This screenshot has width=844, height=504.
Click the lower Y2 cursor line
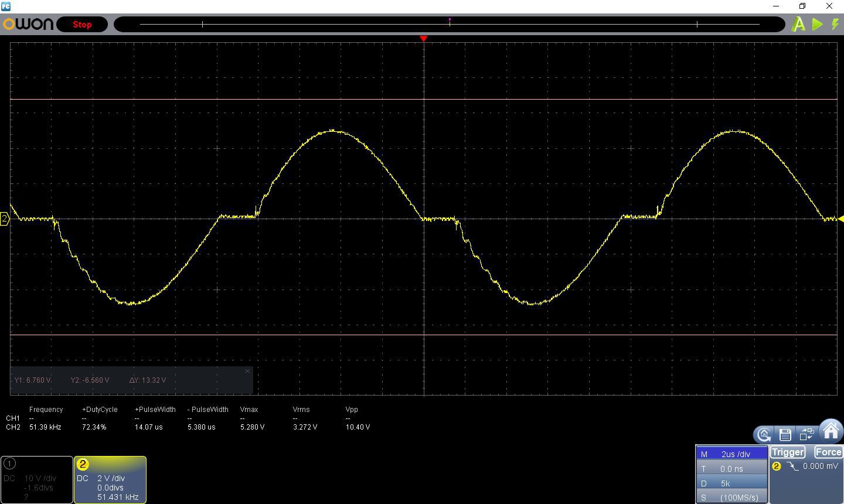(424, 335)
